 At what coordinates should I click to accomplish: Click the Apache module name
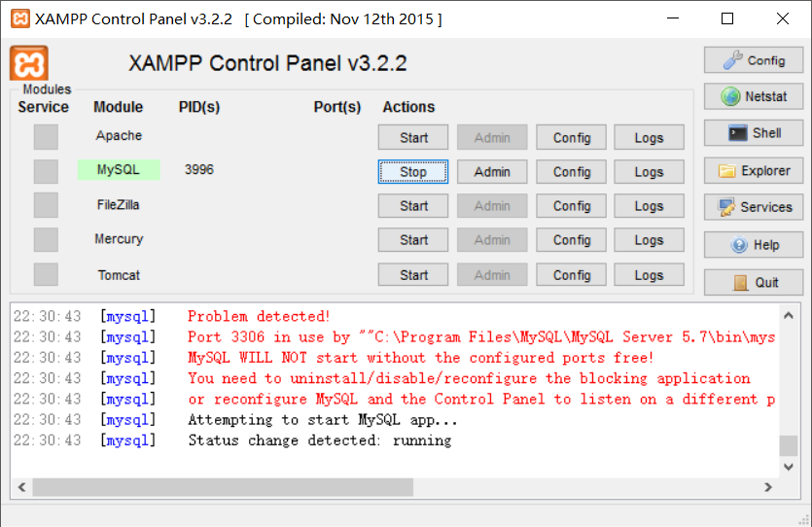(119, 135)
